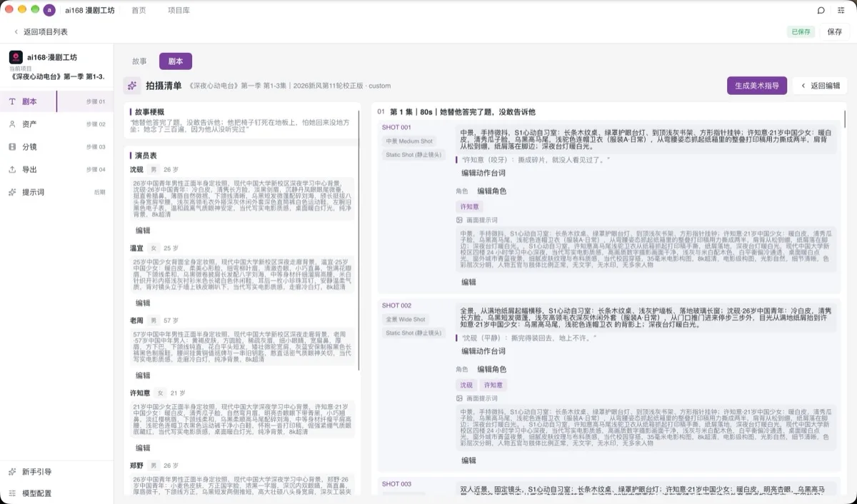Go back via 返回项目列表 arrow

[x=16, y=32]
